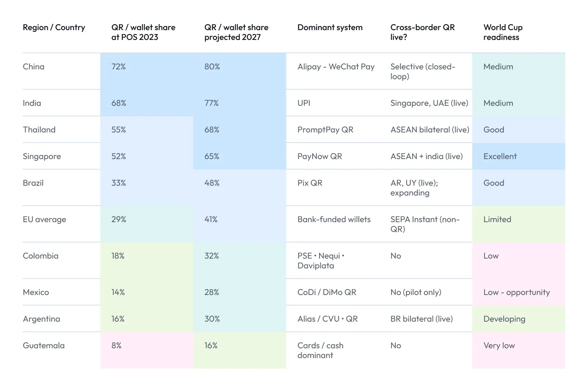Click the "Alipay - WeChat Pay" cell
Image resolution: width=588 pixels, height=391 pixels.
[x=336, y=67]
